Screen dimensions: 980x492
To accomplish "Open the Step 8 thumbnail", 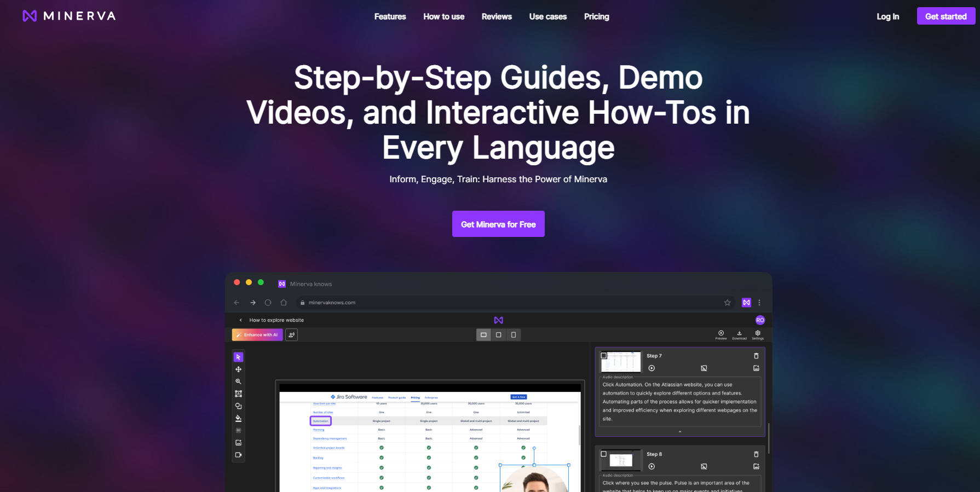I will [x=621, y=460].
